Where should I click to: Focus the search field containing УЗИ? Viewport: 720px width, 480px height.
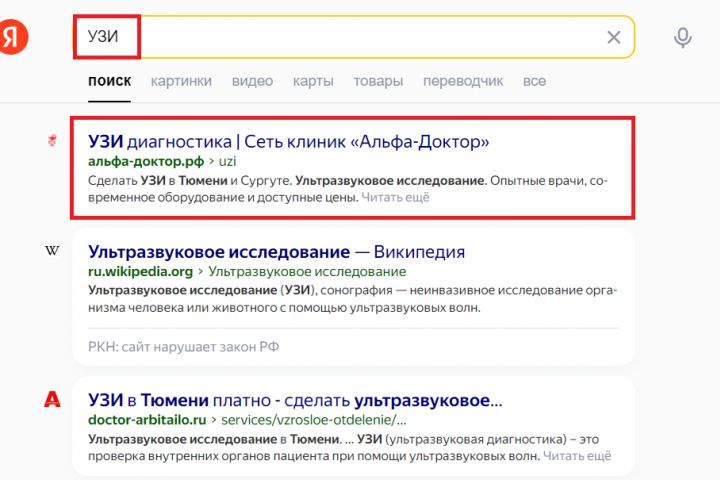coord(354,37)
